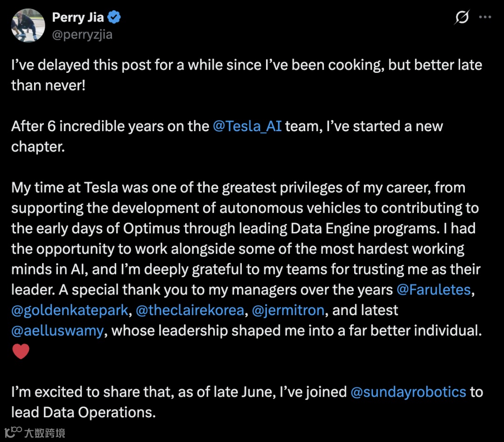Open the three-dot More options menu
The image size is (504, 442).
[485, 18]
